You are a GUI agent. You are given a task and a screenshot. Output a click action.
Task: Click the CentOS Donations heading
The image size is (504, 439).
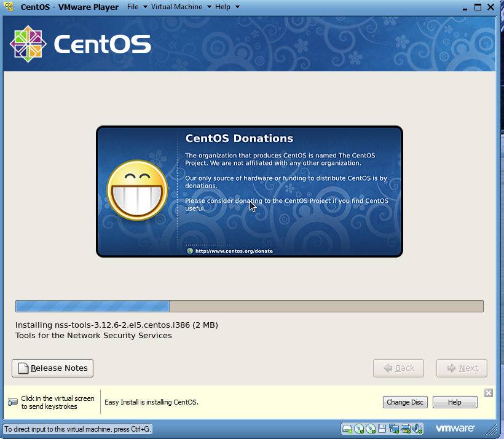[x=239, y=138]
